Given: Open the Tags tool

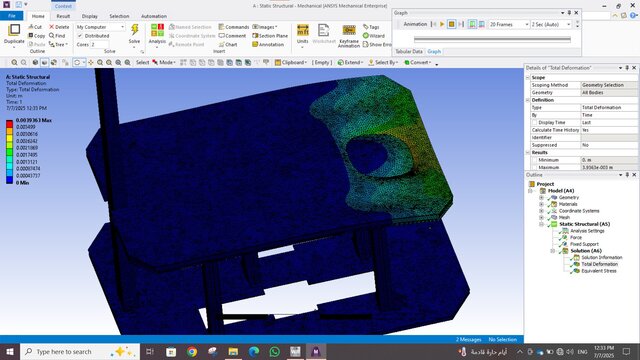Looking at the screenshot, I should (371, 27).
